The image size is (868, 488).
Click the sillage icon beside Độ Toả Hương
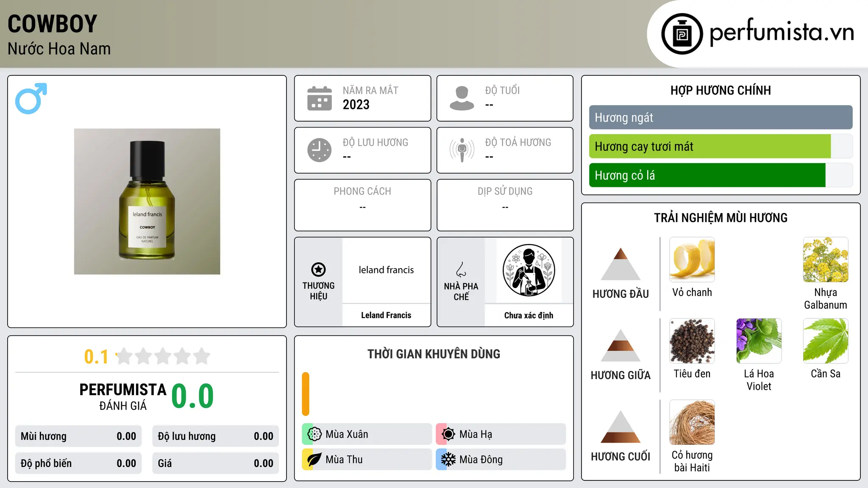(x=462, y=150)
